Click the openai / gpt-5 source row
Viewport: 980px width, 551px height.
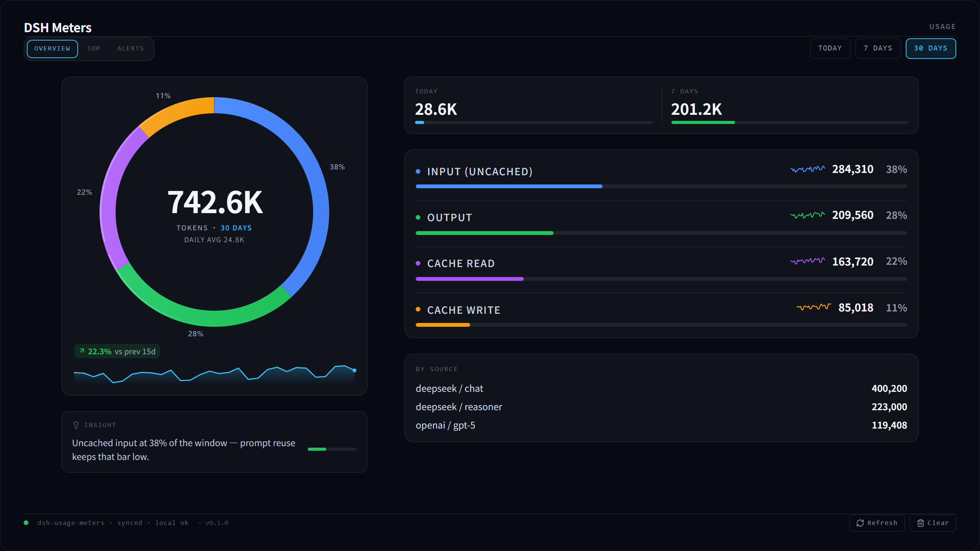coord(661,425)
